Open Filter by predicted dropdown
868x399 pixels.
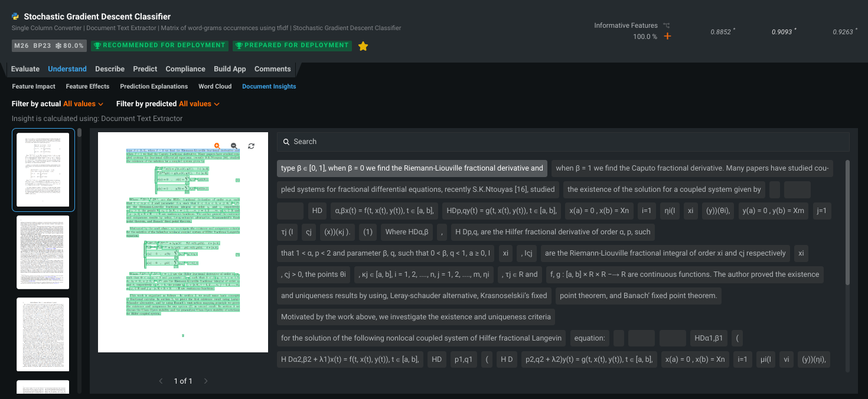click(x=199, y=104)
